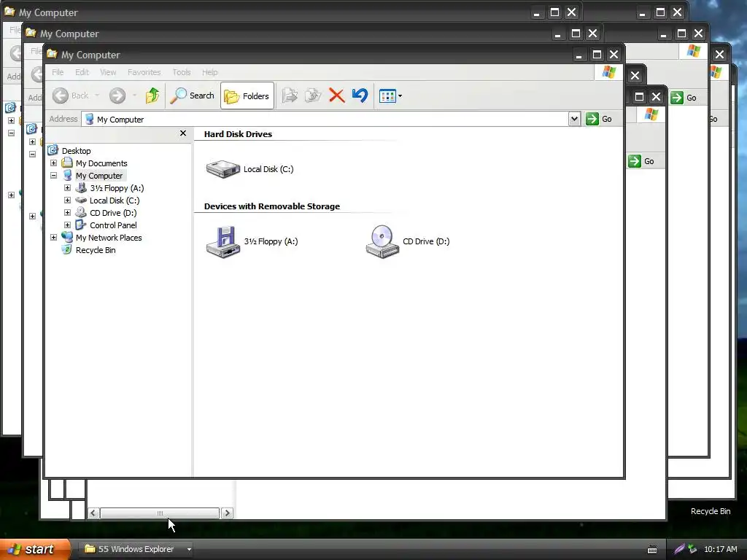Screen dimensions: 747x560
Task: Open the Help menu
Action: pyautogui.click(x=209, y=72)
